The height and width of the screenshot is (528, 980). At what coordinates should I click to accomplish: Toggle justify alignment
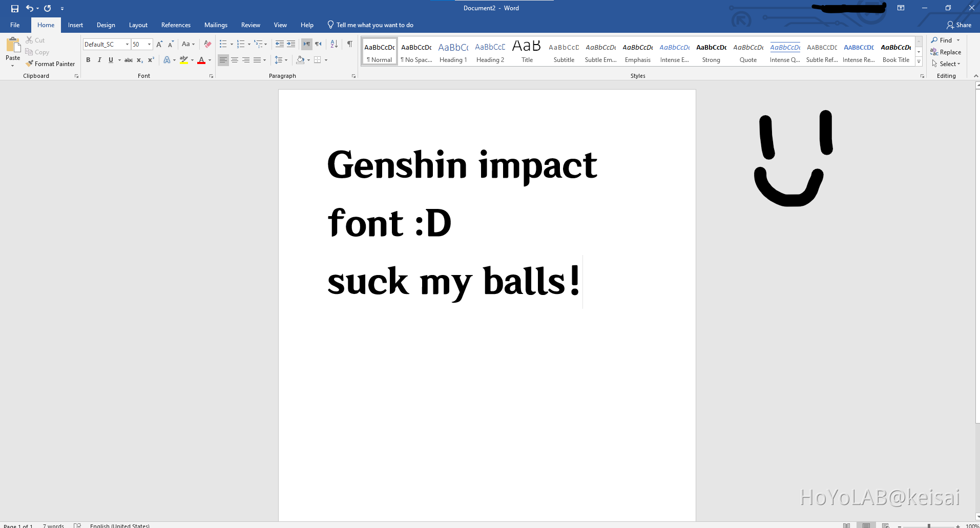tap(257, 60)
